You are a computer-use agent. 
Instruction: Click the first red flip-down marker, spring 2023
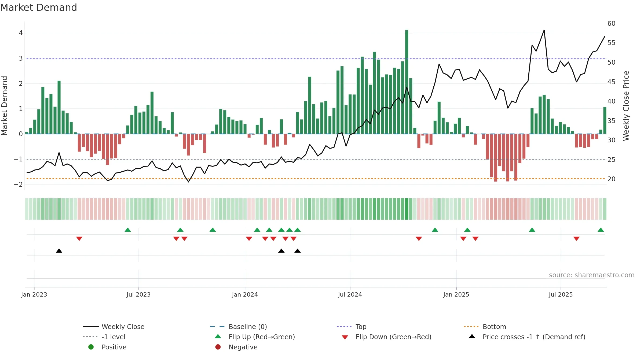pyautogui.click(x=79, y=239)
